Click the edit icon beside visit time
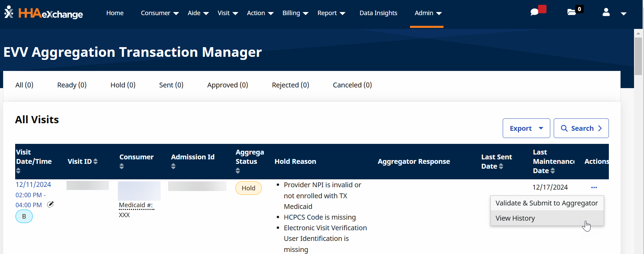The image size is (644, 254). 50,204
